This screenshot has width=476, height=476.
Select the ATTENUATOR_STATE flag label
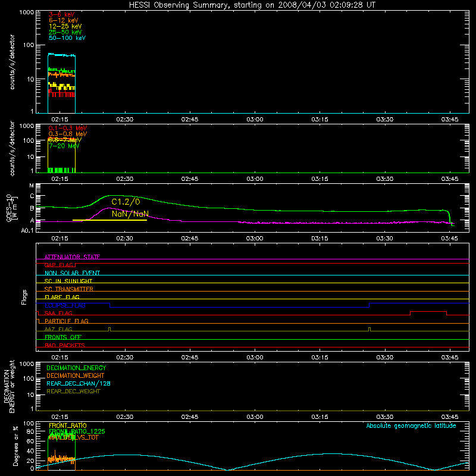(x=72, y=257)
